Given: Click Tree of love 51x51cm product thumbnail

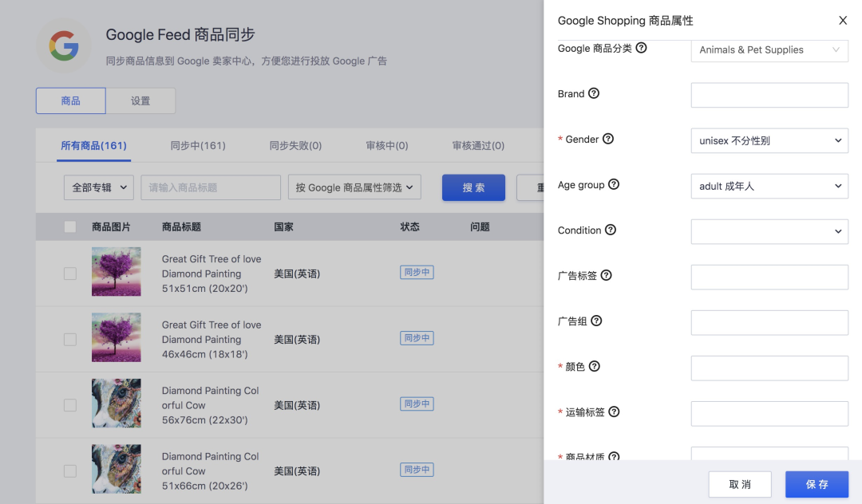Looking at the screenshot, I should [x=116, y=271].
